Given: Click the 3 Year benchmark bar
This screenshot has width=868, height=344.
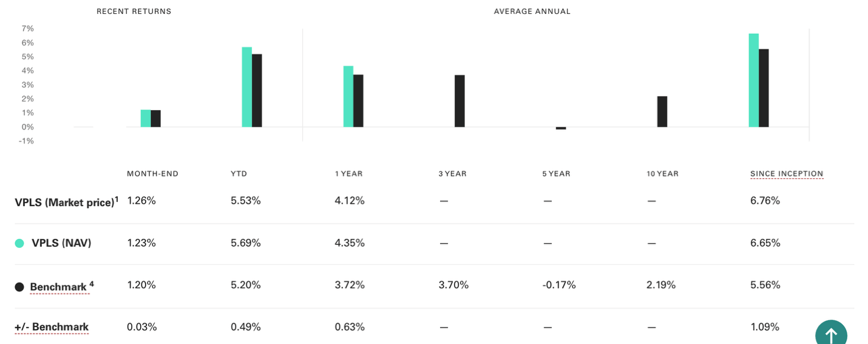Looking at the screenshot, I should (459, 101).
